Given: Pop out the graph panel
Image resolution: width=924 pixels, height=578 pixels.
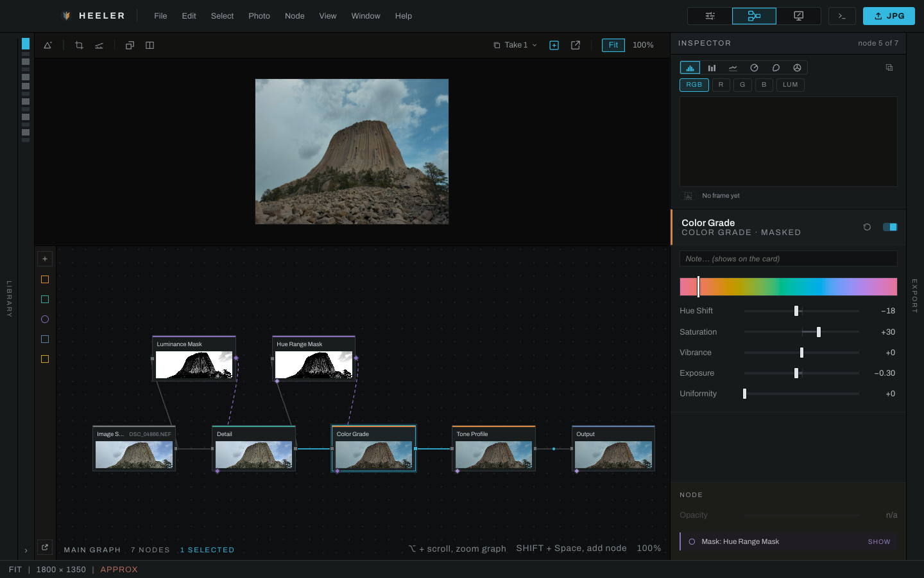Looking at the screenshot, I should coord(45,547).
